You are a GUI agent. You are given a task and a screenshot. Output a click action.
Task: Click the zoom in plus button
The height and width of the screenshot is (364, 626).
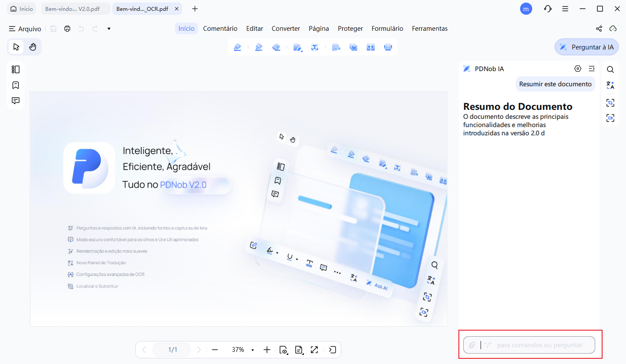point(267,350)
